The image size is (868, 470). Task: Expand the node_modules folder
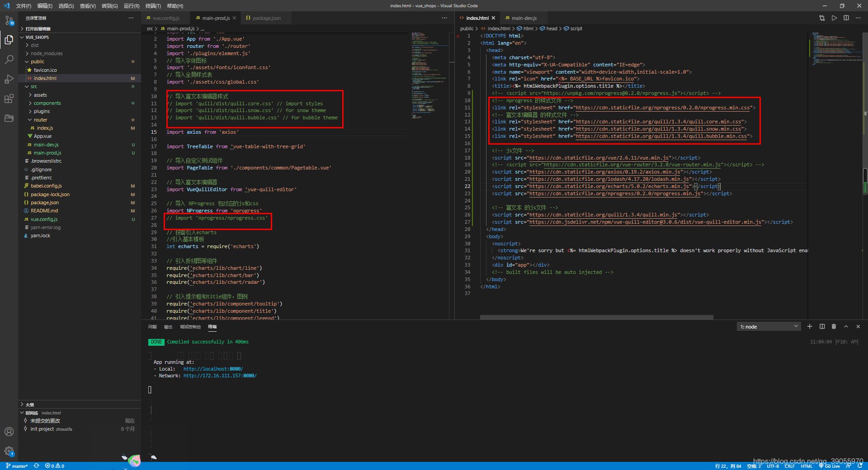click(80, 53)
